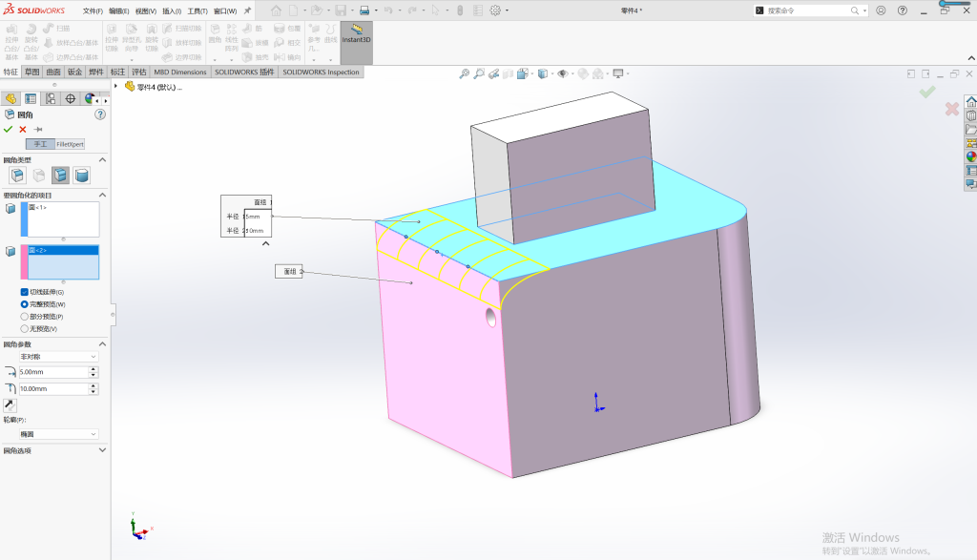
Task: Confirm the fillet with the green checkmark
Action: 8,129
